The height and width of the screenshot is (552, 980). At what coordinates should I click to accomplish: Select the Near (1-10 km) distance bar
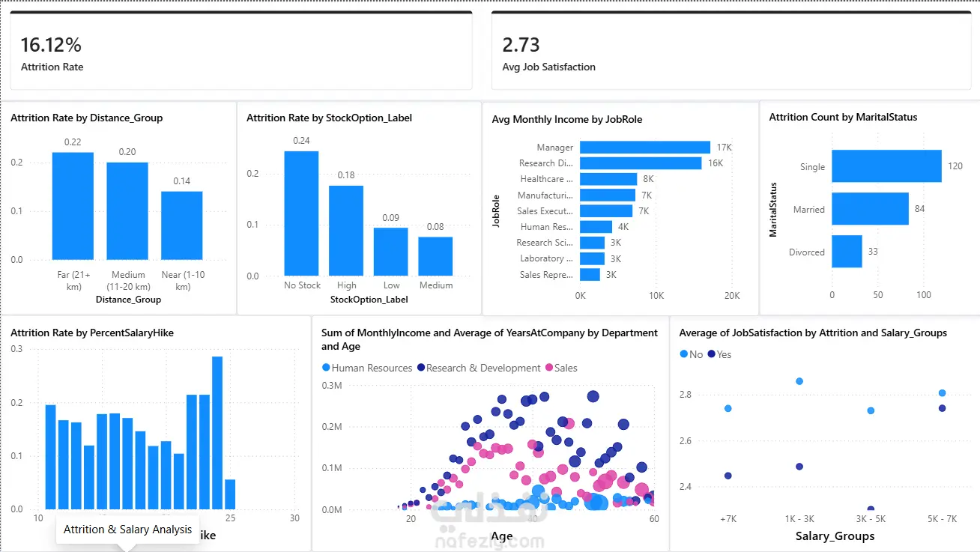pyautogui.click(x=182, y=225)
